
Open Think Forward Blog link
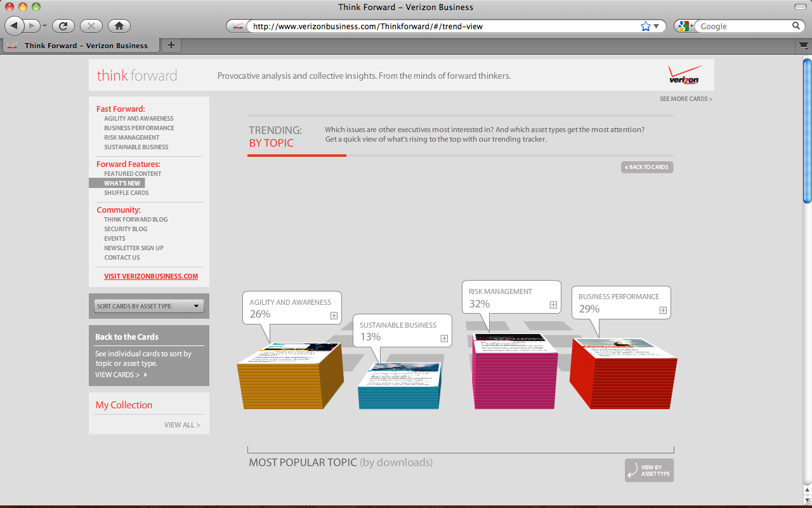(136, 220)
